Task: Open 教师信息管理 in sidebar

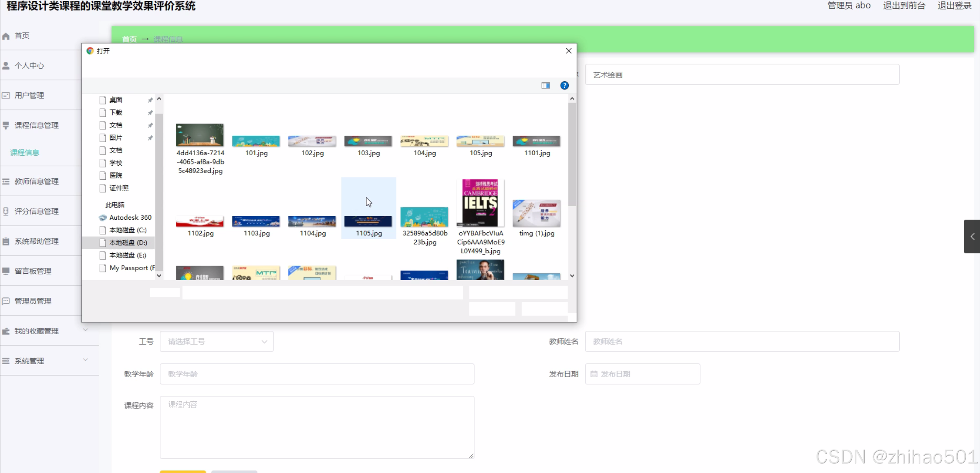Action: click(x=36, y=181)
